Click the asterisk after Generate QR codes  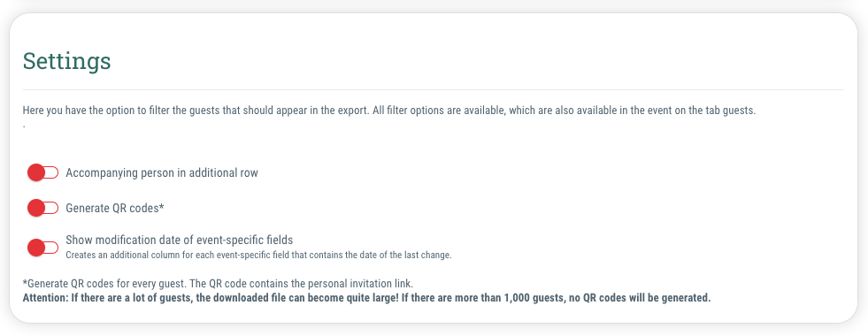point(162,207)
